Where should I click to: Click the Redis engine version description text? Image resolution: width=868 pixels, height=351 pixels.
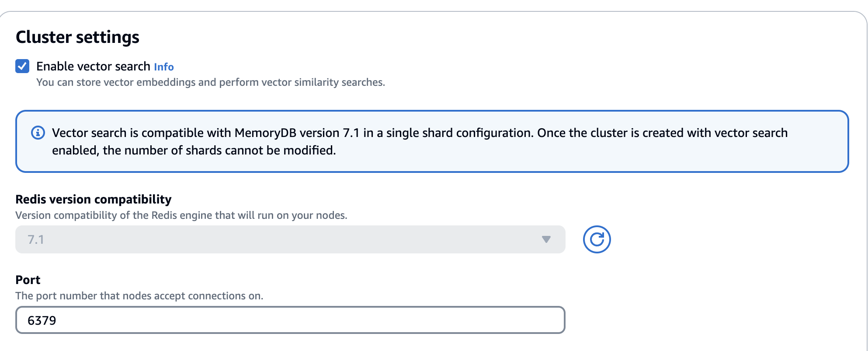[181, 215]
